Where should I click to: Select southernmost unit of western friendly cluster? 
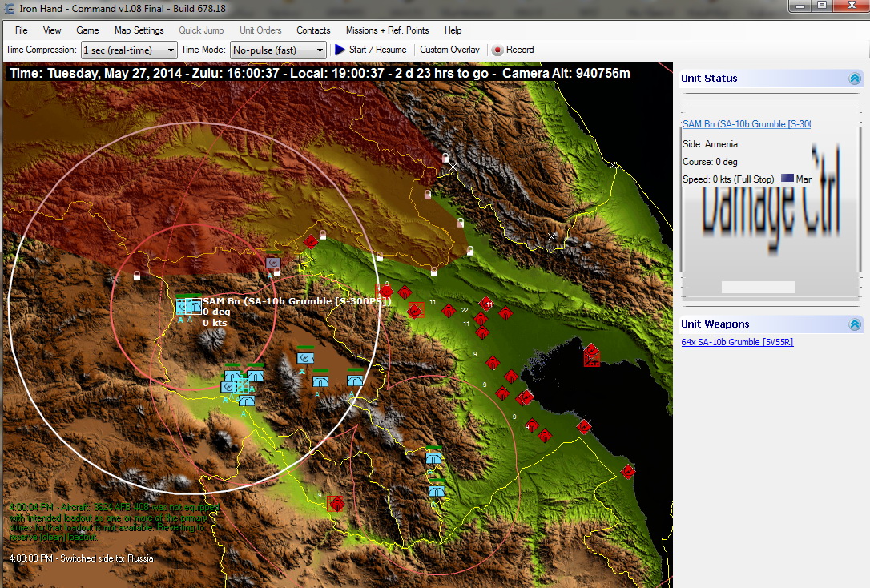[x=247, y=401]
